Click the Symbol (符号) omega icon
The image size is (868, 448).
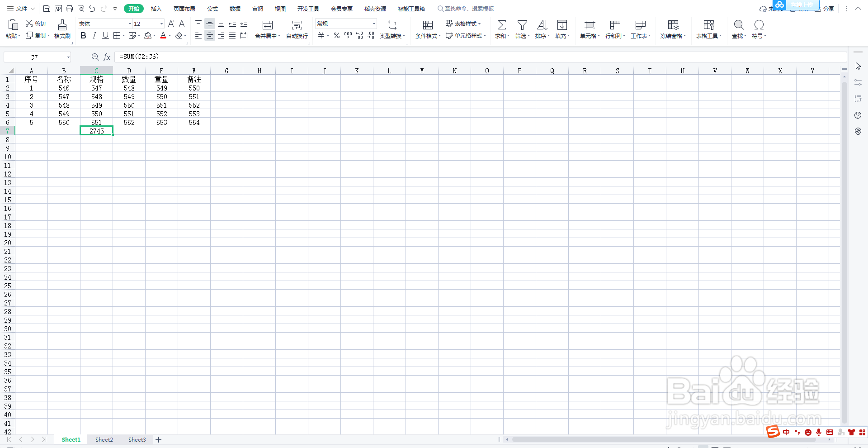coord(759,25)
